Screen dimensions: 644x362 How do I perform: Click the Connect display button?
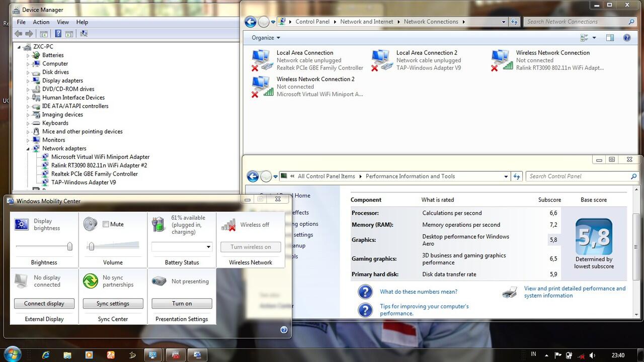click(44, 304)
